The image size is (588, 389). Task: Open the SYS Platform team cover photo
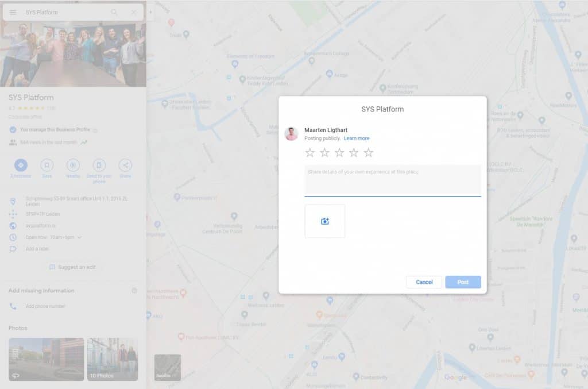(x=73, y=53)
